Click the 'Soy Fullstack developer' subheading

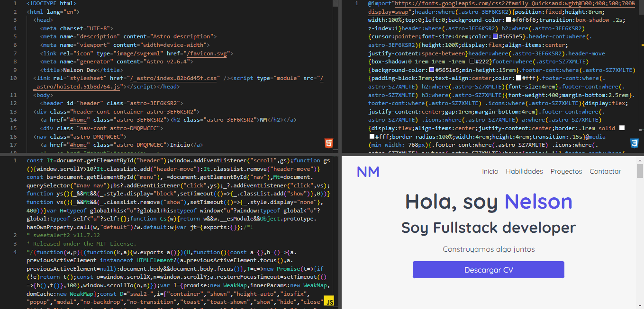click(x=489, y=228)
